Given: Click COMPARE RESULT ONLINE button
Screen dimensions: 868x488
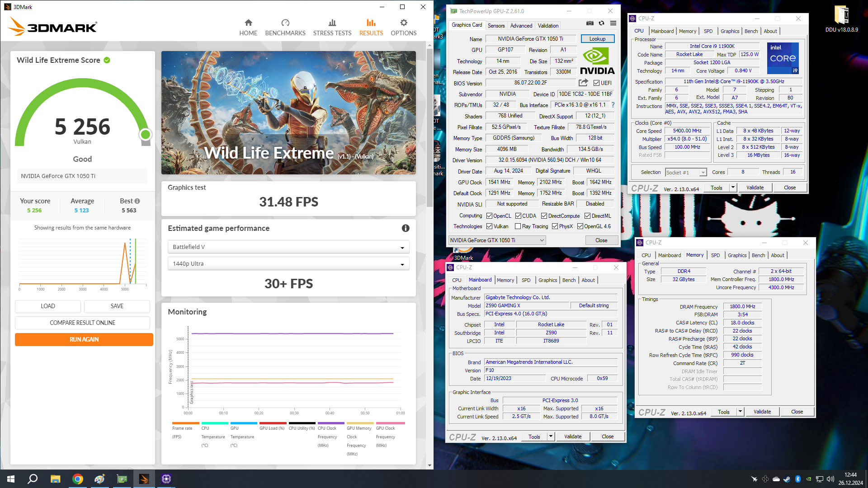Looking at the screenshot, I should pyautogui.click(x=82, y=323).
